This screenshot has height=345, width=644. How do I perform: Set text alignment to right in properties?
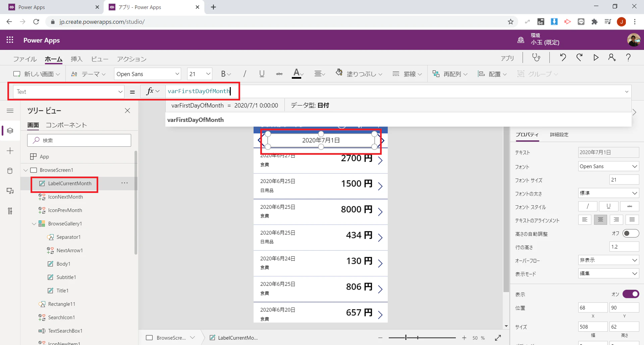(x=616, y=220)
